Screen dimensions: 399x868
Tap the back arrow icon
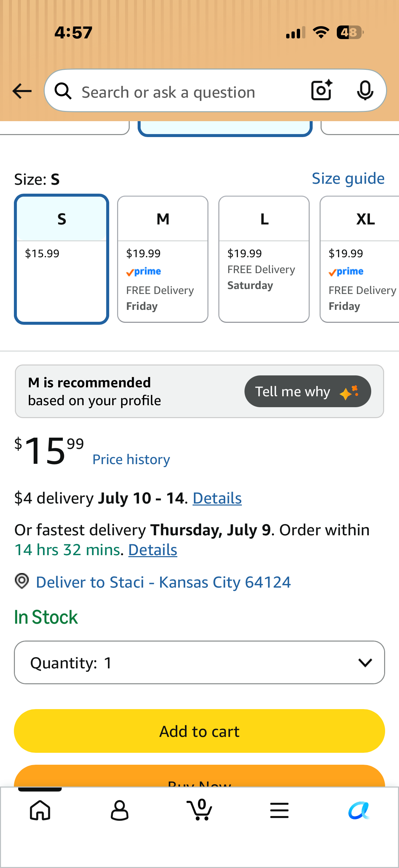tap(22, 91)
